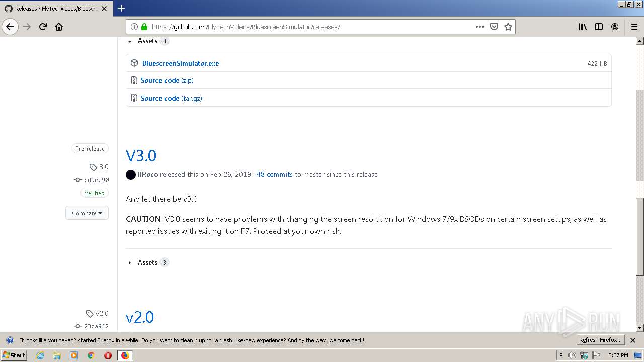Open the Firefox hamburger menu
The width and height of the screenshot is (644, 362).
(x=634, y=27)
